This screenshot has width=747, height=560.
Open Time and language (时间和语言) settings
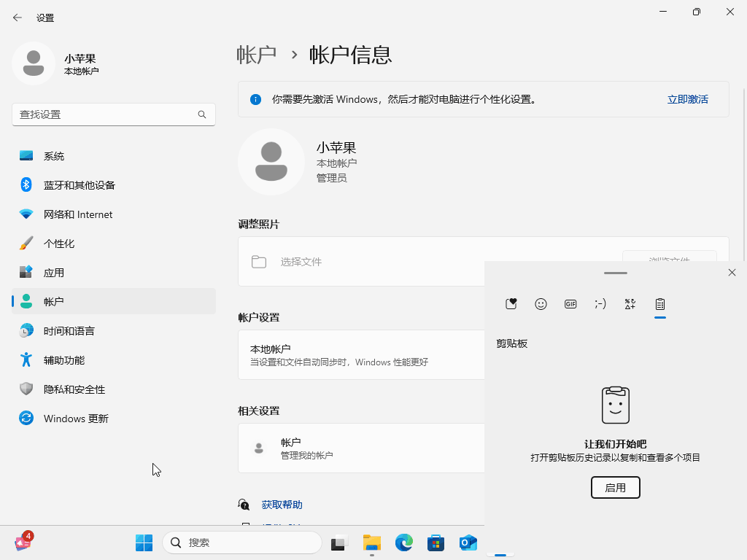(113, 331)
